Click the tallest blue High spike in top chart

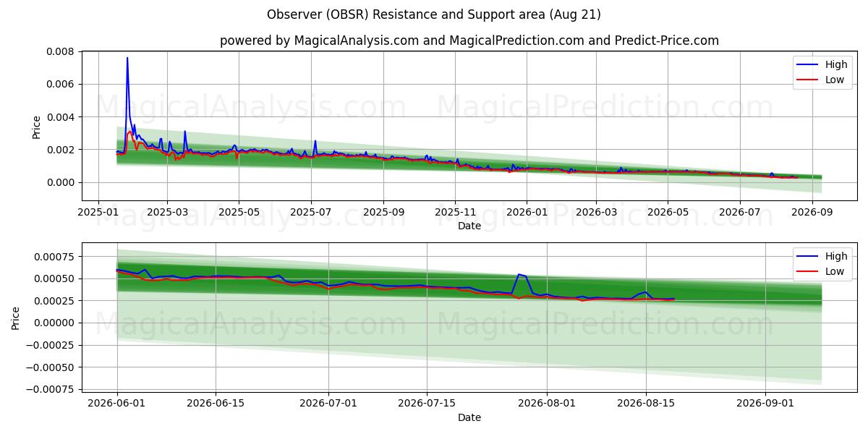pos(127,59)
